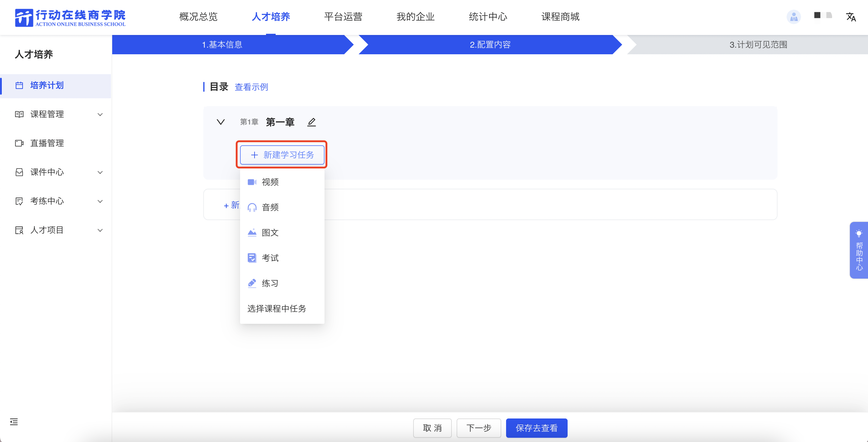Select 选择课程中任务 menu entry
868x442 pixels.
point(282,309)
